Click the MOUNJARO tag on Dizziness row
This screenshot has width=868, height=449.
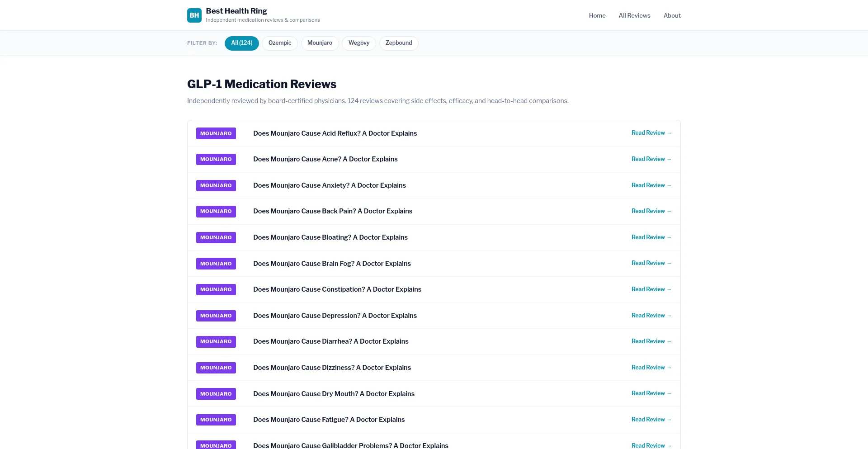point(216,368)
